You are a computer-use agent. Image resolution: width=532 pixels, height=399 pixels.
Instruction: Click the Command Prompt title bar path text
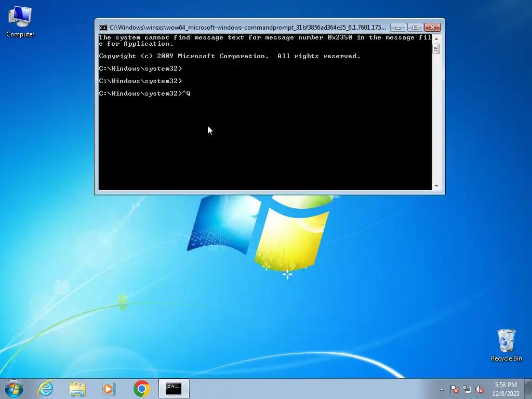(x=248, y=28)
